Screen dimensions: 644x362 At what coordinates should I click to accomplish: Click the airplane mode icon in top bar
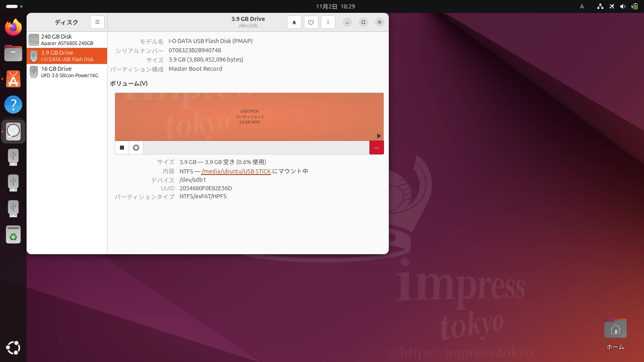coord(612,6)
